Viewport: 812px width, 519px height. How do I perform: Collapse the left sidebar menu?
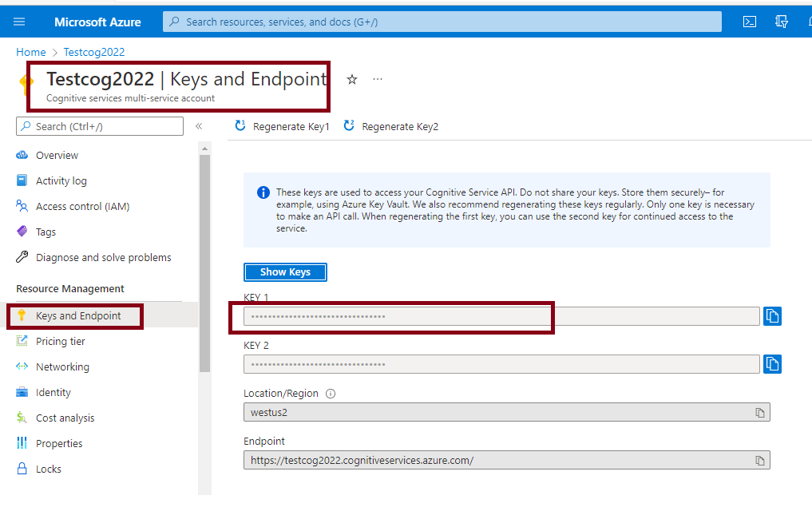[x=199, y=126]
